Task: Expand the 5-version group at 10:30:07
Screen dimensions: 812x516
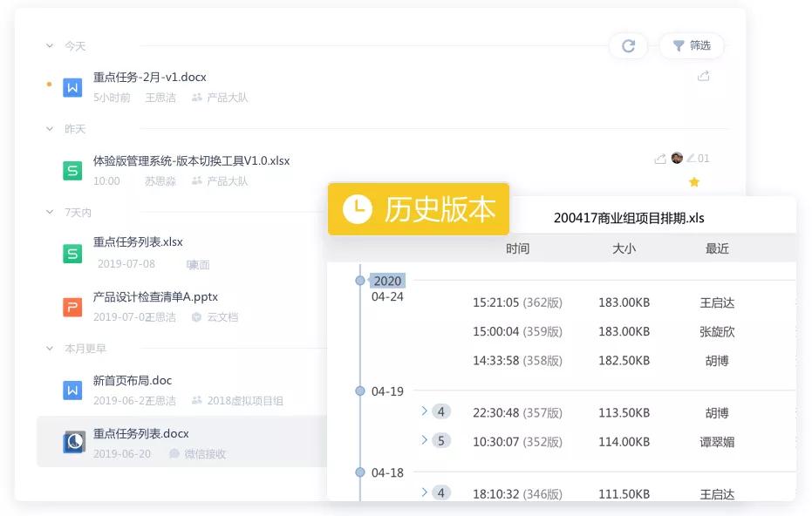Action: tap(424, 441)
